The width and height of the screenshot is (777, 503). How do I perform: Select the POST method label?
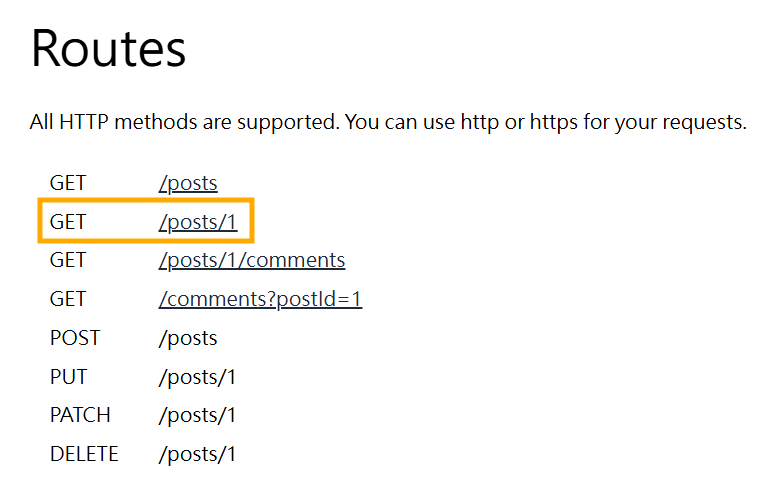(75, 338)
